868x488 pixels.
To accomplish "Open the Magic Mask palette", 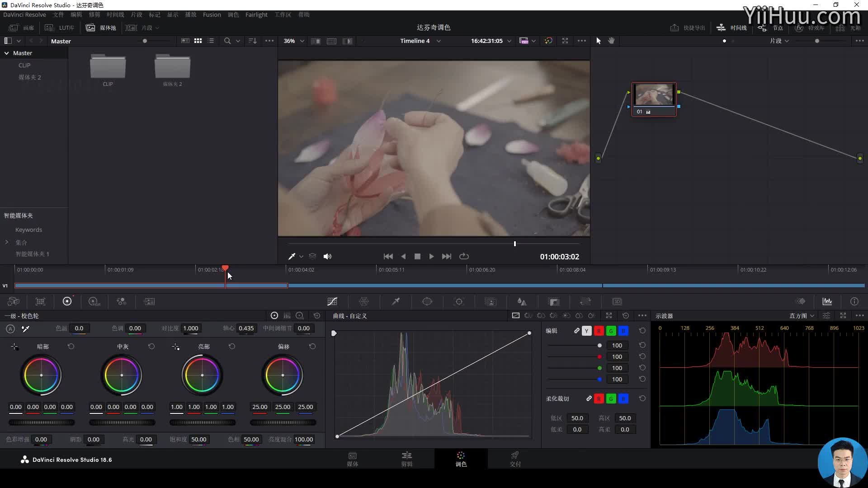I will (x=491, y=301).
